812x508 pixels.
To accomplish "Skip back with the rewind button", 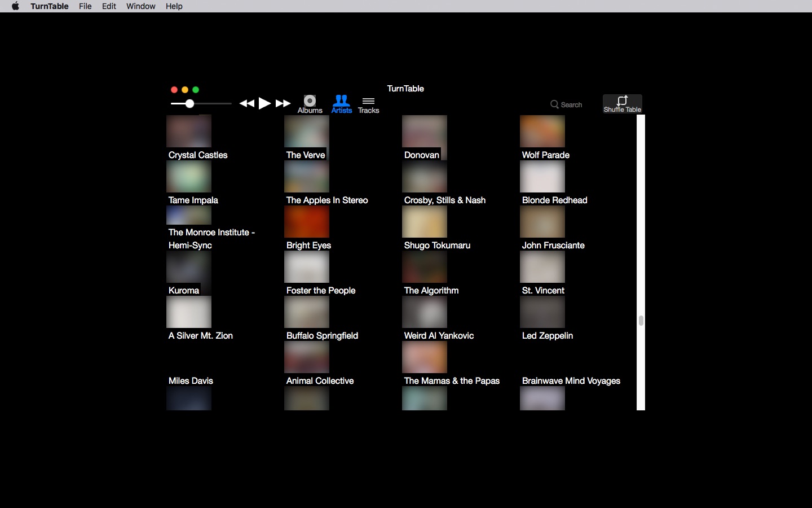I will (246, 103).
